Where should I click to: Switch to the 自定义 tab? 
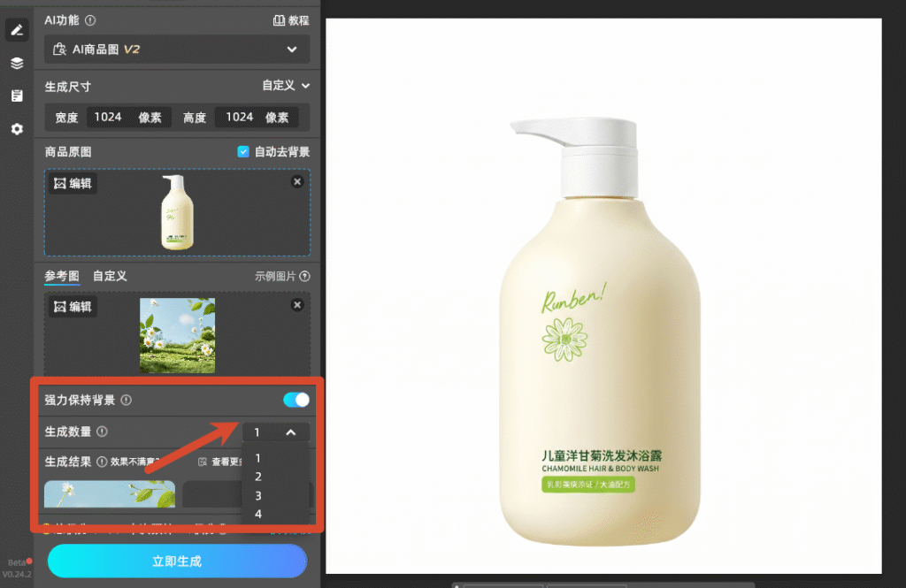110,276
